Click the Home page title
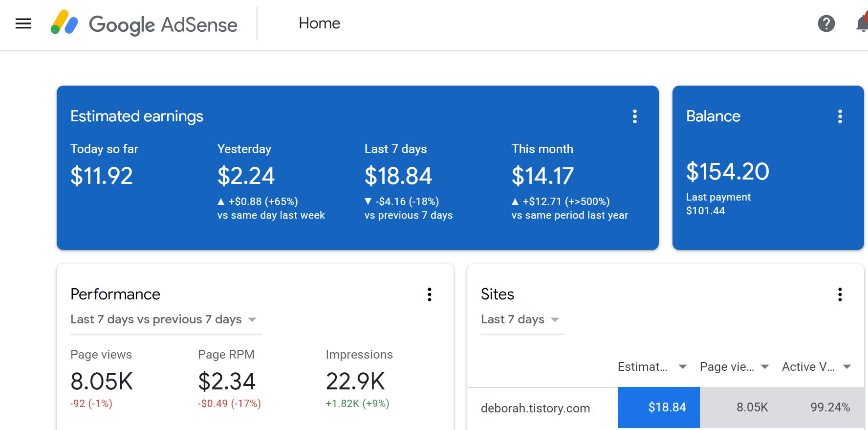The image size is (868, 430). (x=320, y=23)
